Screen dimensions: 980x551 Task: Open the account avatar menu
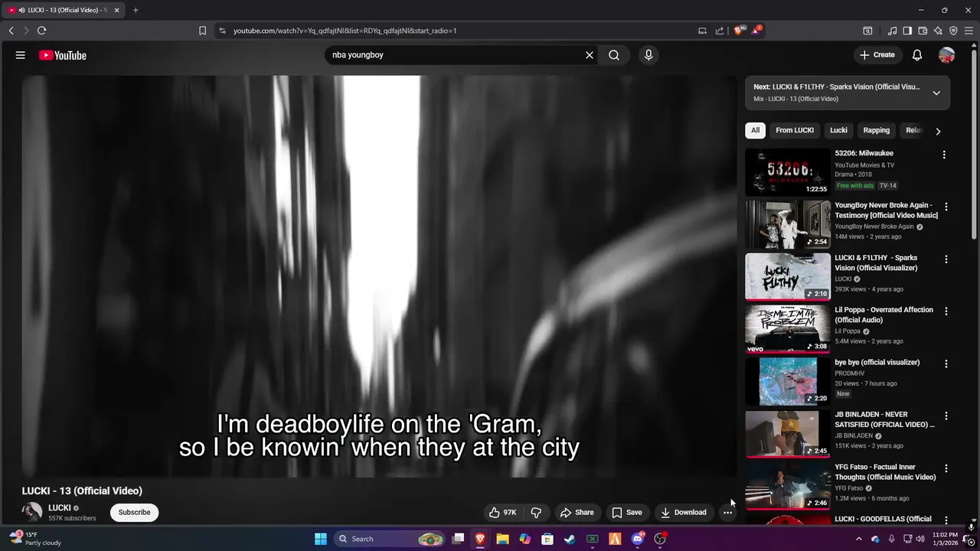[947, 55]
